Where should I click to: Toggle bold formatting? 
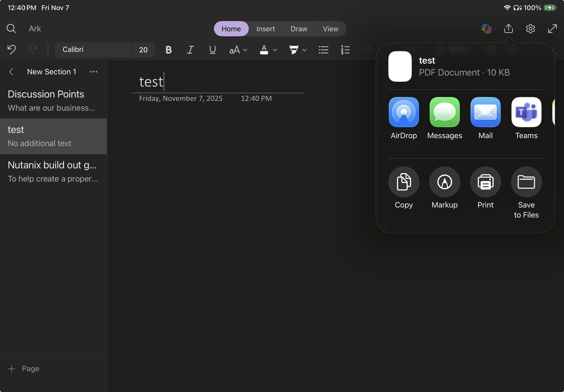pos(168,50)
